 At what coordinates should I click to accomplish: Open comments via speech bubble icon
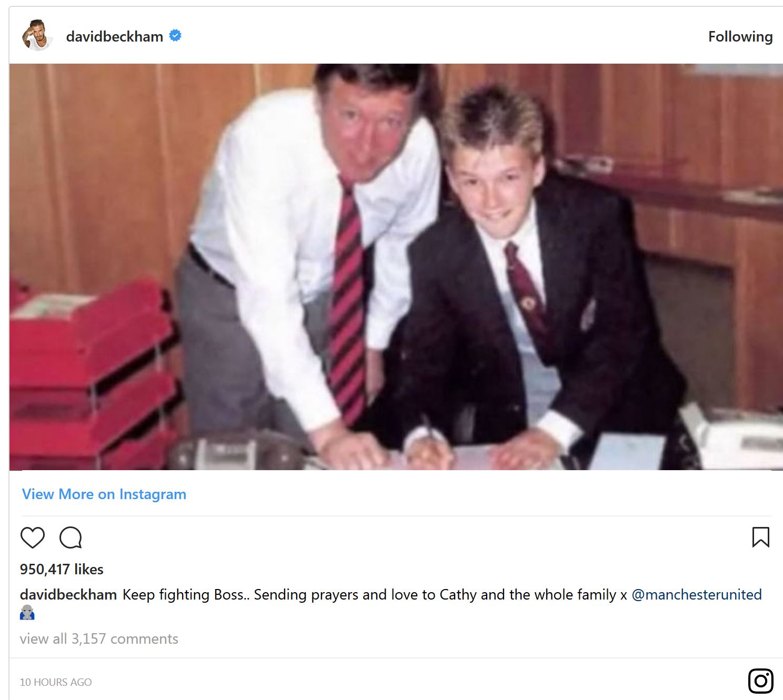[71, 537]
